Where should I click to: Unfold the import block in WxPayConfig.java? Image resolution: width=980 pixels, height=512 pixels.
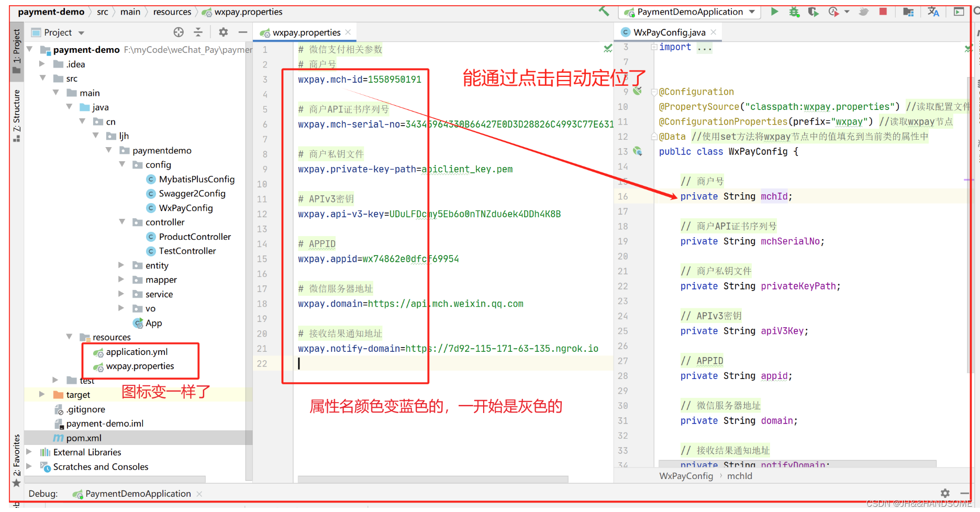pos(654,47)
